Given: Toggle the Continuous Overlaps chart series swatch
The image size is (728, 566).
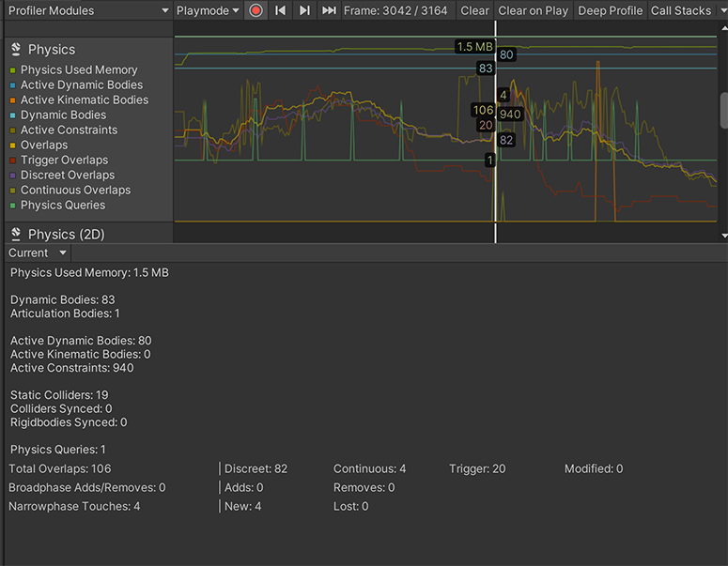Looking at the screenshot, I should coord(13,191).
